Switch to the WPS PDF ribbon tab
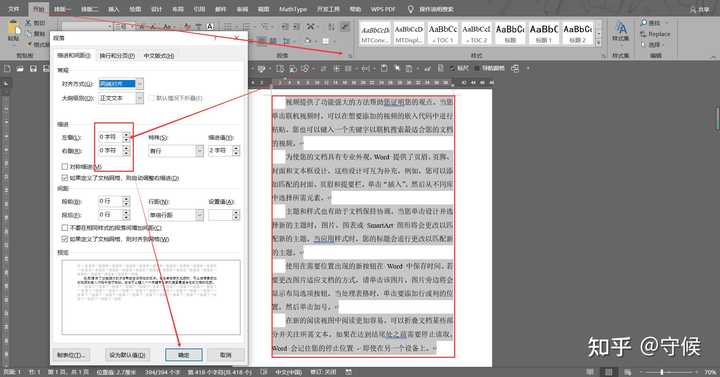Image resolution: width=720 pixels, height=377 pixels. (x=382, y=9)
